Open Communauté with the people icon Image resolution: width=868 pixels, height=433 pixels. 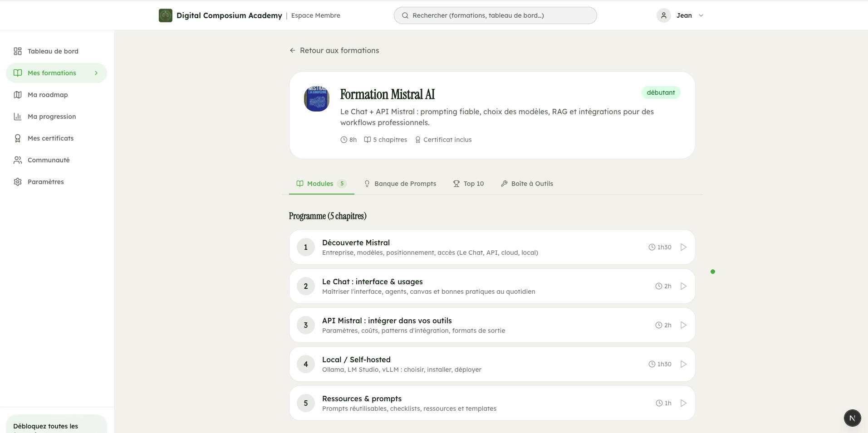pyautogui.click(x=17, y=160)
